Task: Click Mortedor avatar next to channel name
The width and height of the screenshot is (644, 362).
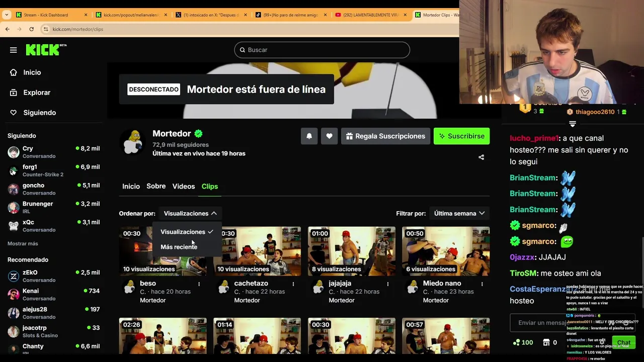Action: [x=133, y=142]
